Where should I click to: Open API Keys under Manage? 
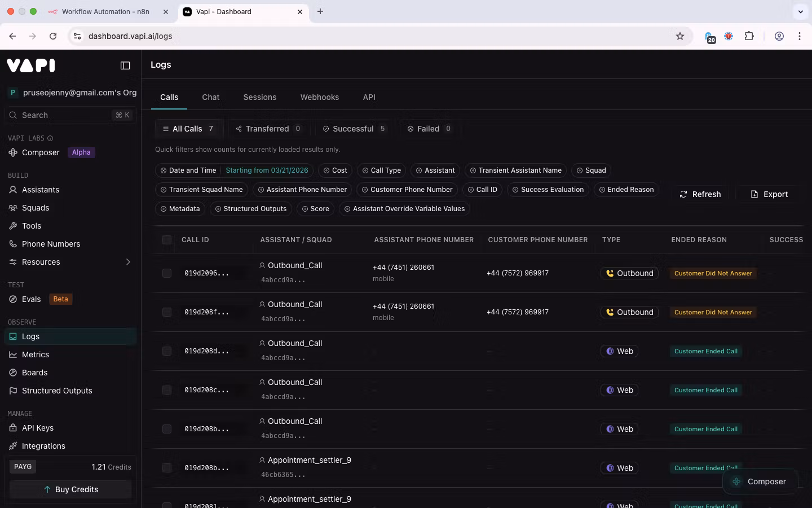pos(37,428)
